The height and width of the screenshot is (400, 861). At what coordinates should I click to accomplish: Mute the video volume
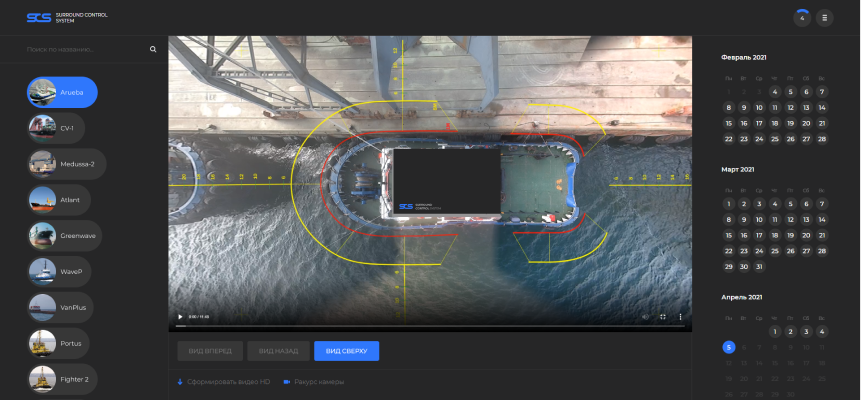pos(645,317)
